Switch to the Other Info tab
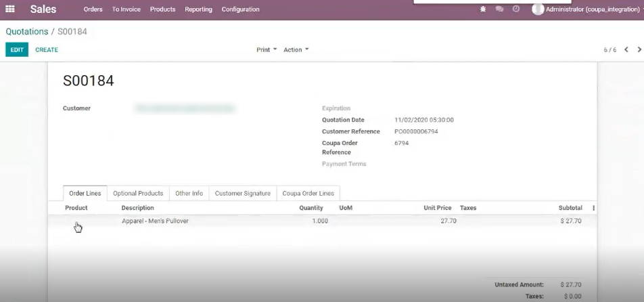The image size is (644, 302). [189, 193]
